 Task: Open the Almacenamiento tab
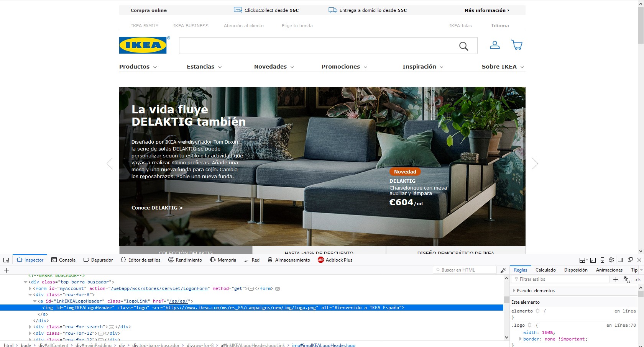[289, 260]
